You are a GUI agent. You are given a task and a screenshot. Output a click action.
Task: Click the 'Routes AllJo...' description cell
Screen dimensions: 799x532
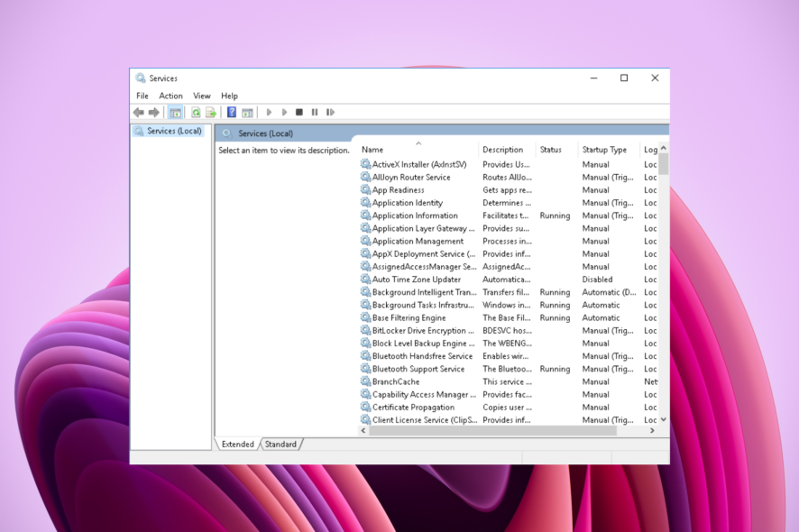[x=507, y=177]
